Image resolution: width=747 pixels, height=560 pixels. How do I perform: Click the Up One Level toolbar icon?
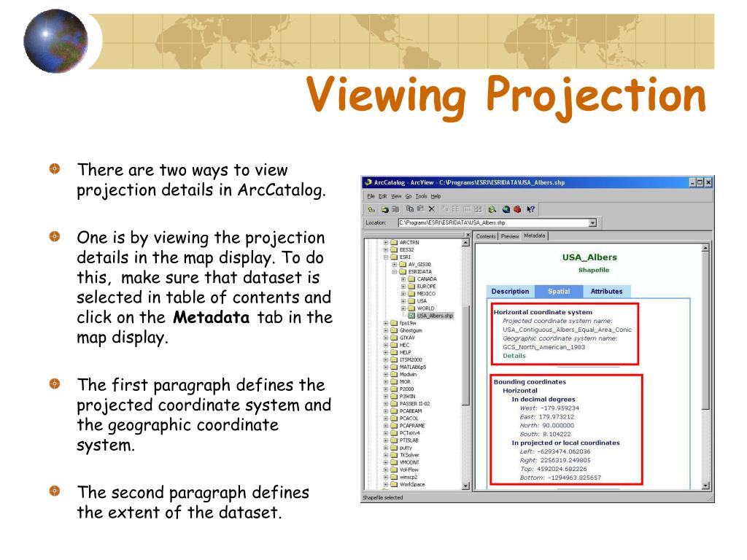tap(371, 209)
